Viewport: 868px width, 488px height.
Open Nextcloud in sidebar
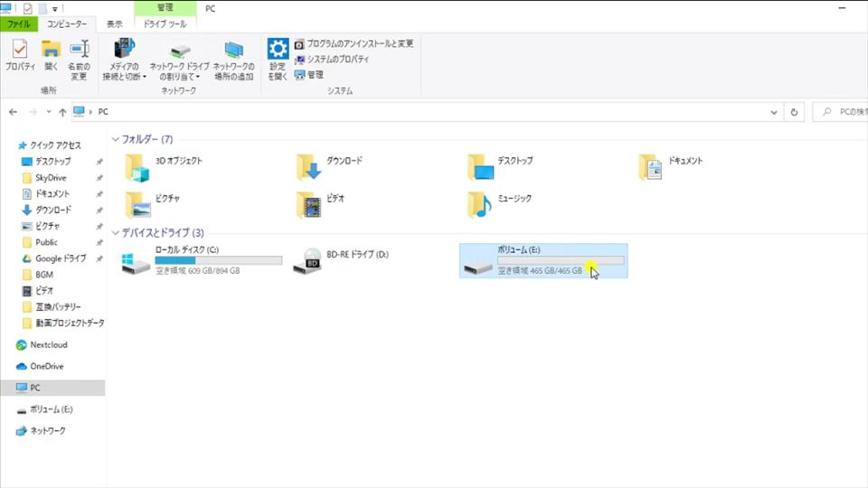coord(49,344)
